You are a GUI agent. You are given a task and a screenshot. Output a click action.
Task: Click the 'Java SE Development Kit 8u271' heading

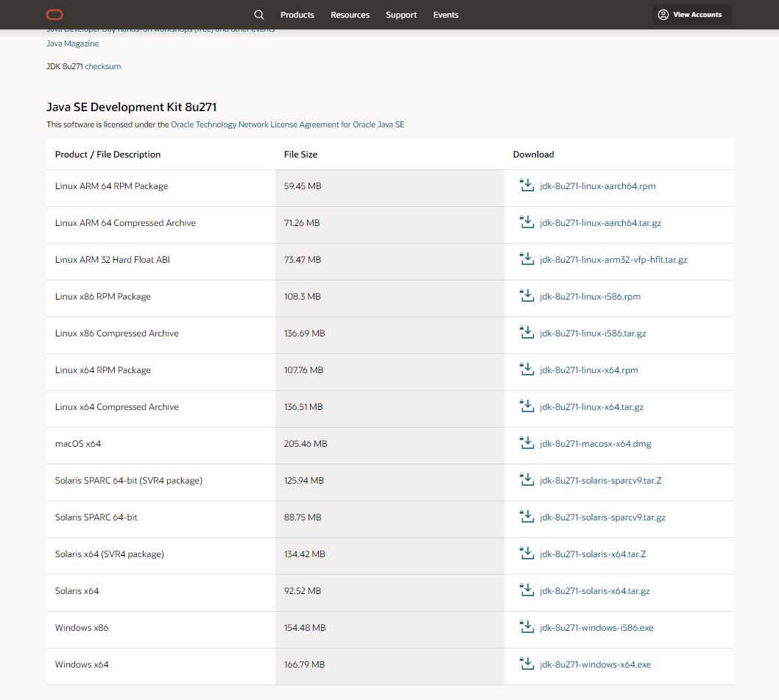click(132, 107)
